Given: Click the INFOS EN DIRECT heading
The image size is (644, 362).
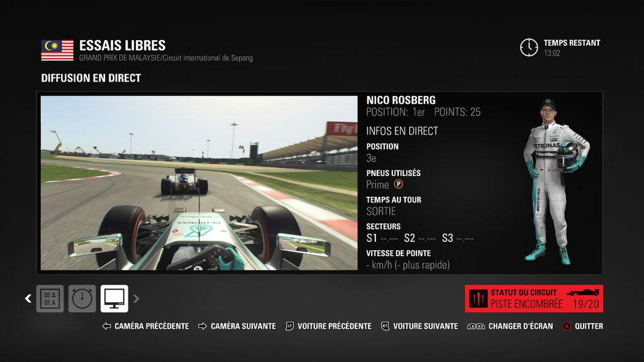Looking at the screenshot, I should 402,131.
